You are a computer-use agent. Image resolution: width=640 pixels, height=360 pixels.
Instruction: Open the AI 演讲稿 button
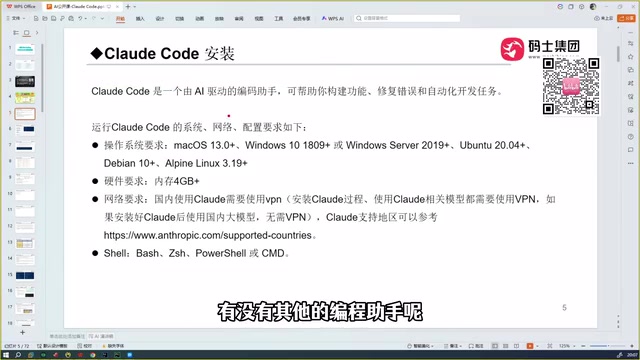pos(101,336)
